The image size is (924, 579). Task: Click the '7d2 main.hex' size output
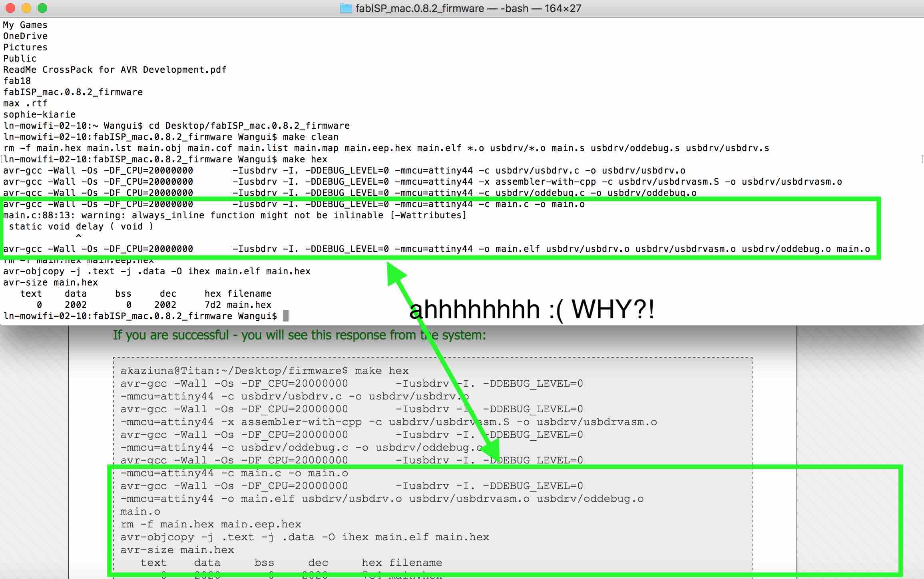tap(238, 305)
